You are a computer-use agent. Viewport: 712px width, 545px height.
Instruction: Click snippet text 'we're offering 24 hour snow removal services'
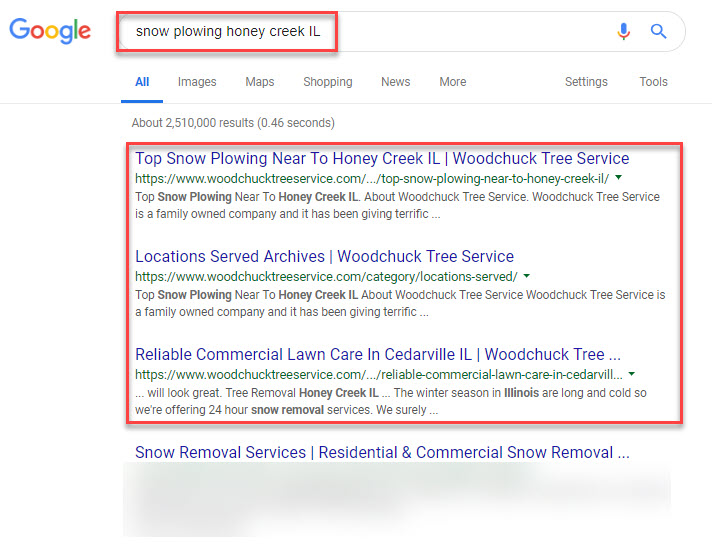point(253,410)
